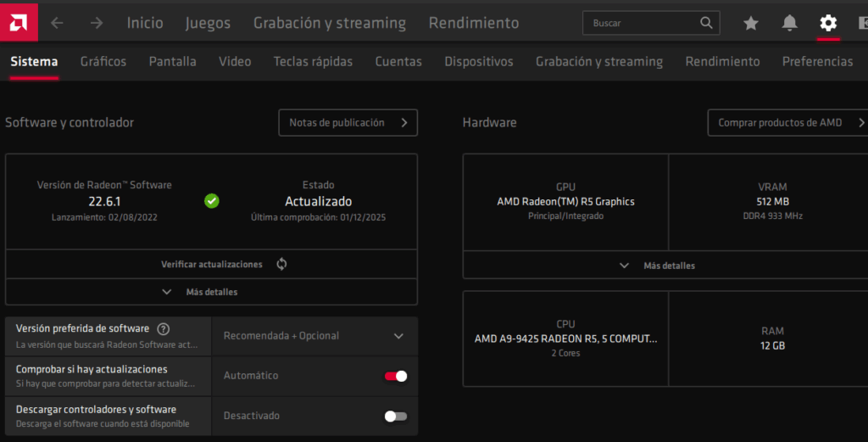Expand Más detalles under GPU hardware
868x442 pixels.
(x=665, y=266)
